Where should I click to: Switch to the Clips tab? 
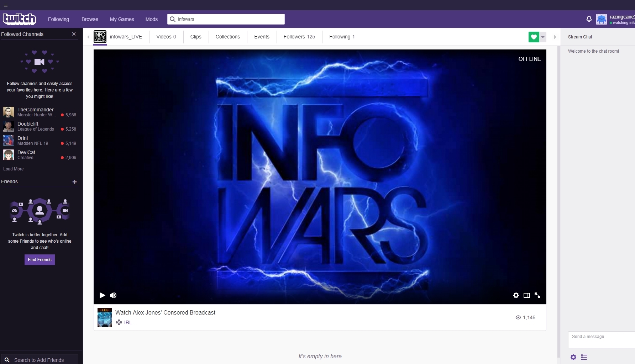(x=196, y=37)
